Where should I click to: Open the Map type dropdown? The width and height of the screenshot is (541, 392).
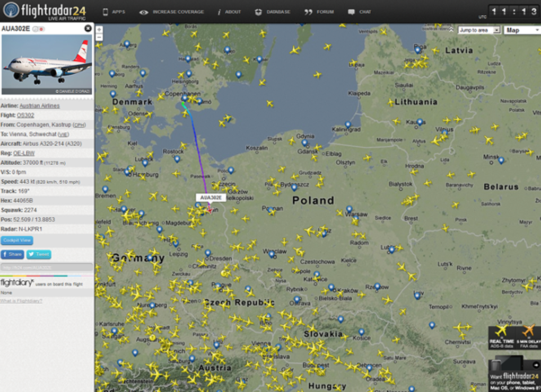tap(522, 30)
